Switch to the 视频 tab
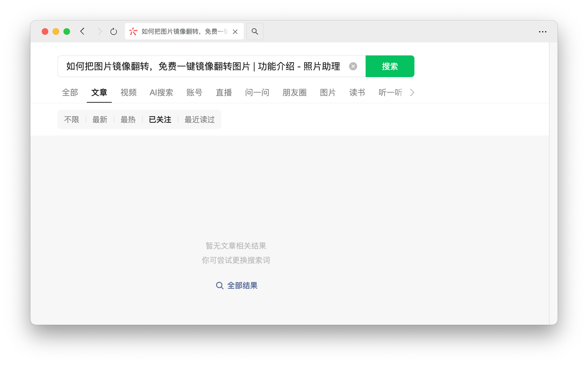 point(129,93)
